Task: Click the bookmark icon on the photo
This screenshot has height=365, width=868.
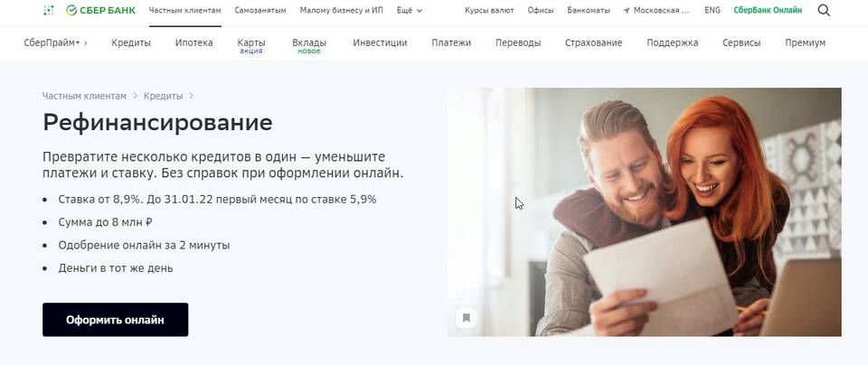Action: click(x=467, y=318)
